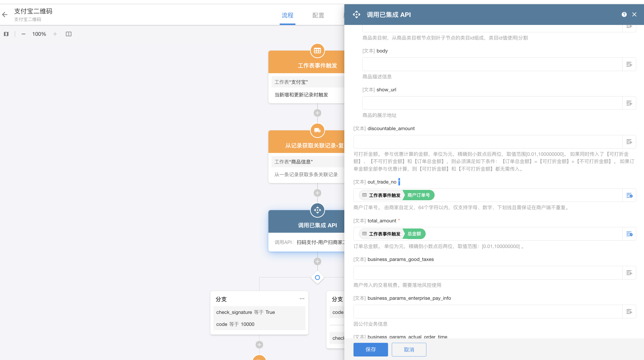Switch to 配置 tab
This screenshot has width=644, height=360.
[x=318, y=16]
